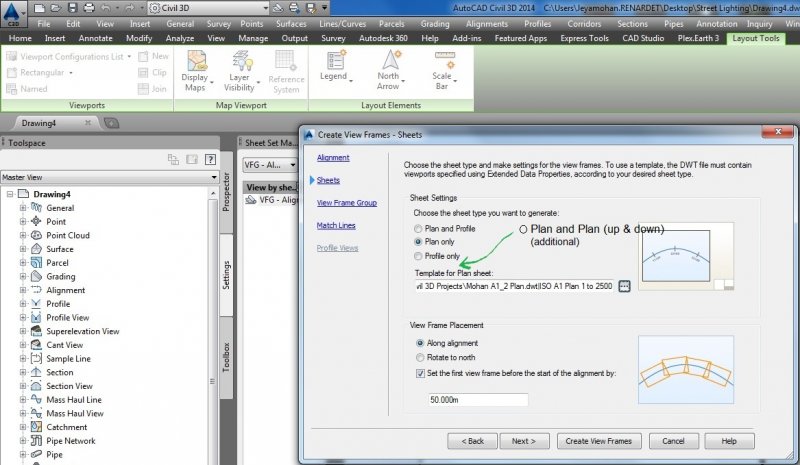Click the Plot printer icon in quick access toolbar
The image size is (800, 465).
(x=89, y=8)
